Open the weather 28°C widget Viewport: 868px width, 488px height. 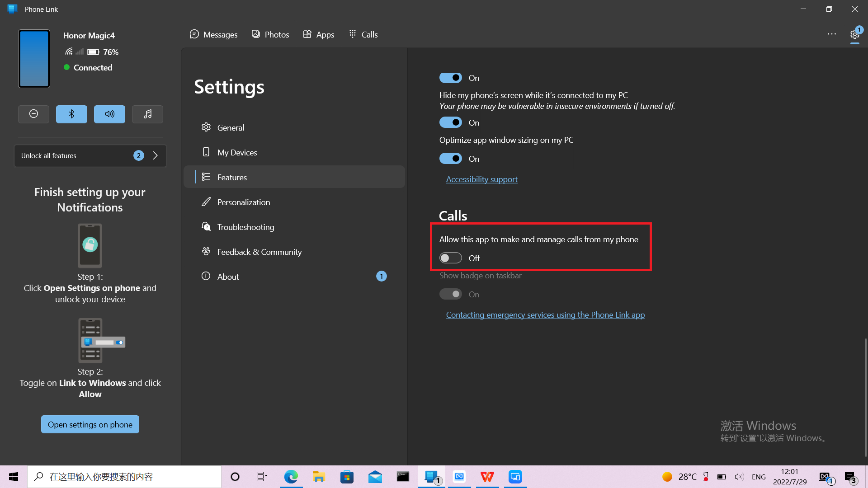[679, 477]
